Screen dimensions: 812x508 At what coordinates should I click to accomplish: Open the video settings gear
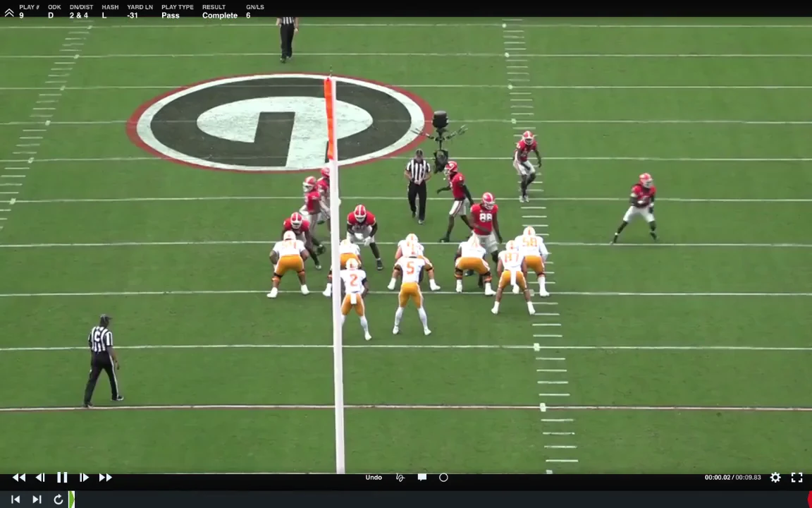tap(775, 478)
